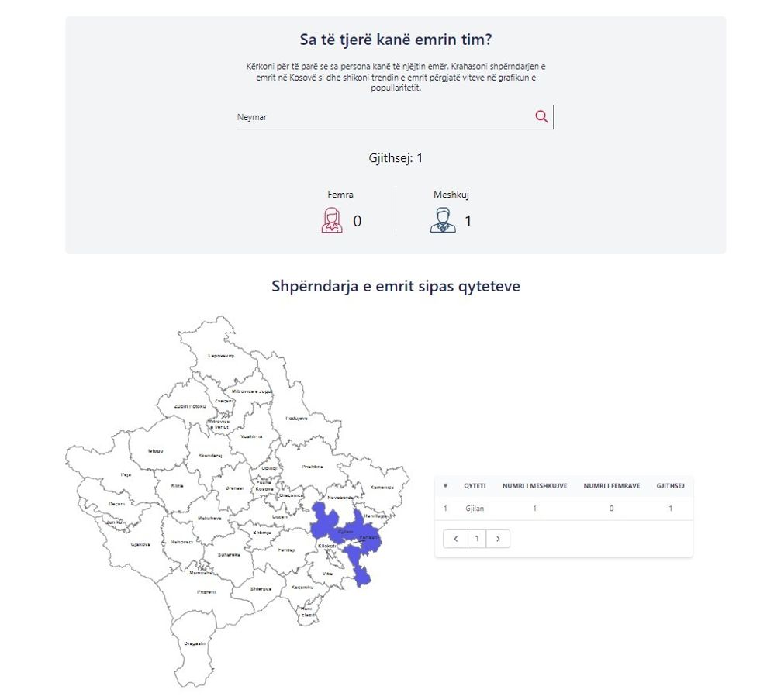The image size is (760, 700).
Task: Click the name search field containing Neymar
Action: coord(384,117)
